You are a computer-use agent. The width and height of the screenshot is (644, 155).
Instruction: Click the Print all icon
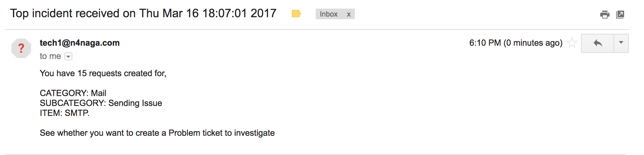[x=605, y=15]
